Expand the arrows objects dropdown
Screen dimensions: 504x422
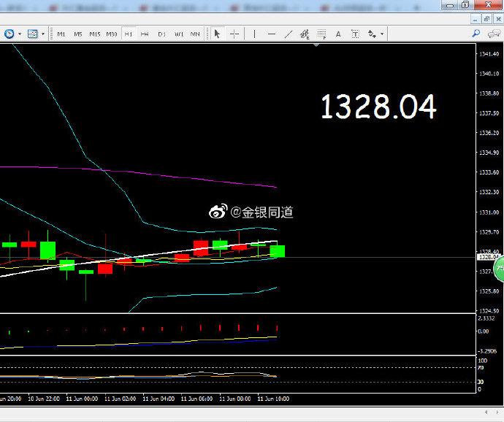tap(382, 34)
